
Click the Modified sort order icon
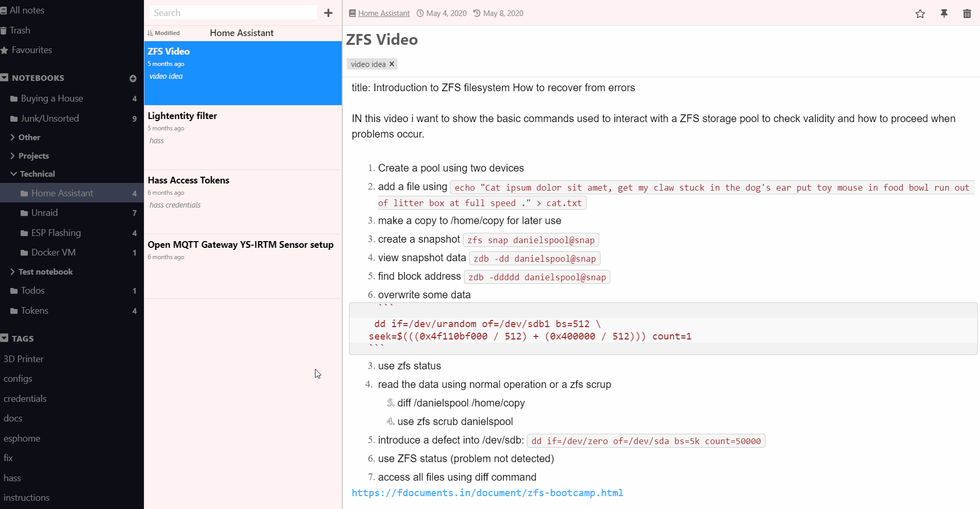pyautogui.click(x=151, y=33)
